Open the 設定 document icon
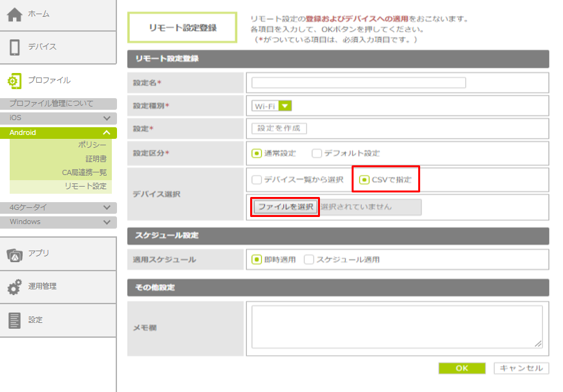This screenshot has height=392, width=563. click(14, 320)
